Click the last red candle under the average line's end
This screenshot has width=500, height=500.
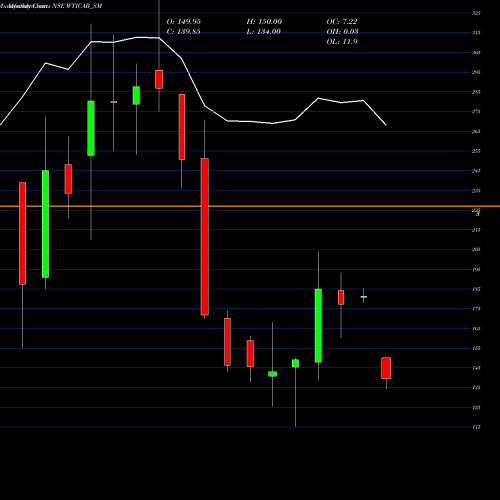tap(386, 368)
